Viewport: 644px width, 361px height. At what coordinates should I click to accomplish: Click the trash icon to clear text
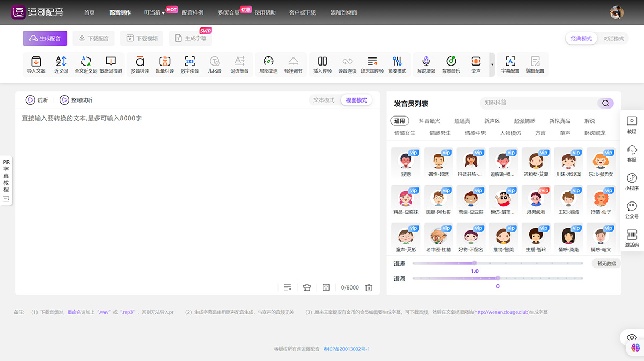[x=369, y=287]
